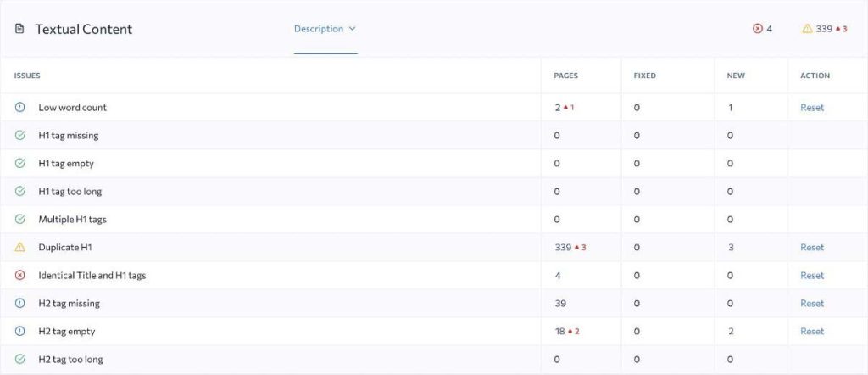Viewport: 868px width, 375px height.
Task: Click the error icon beside Identical Title and H1
Action: click(x=20, y=276)
